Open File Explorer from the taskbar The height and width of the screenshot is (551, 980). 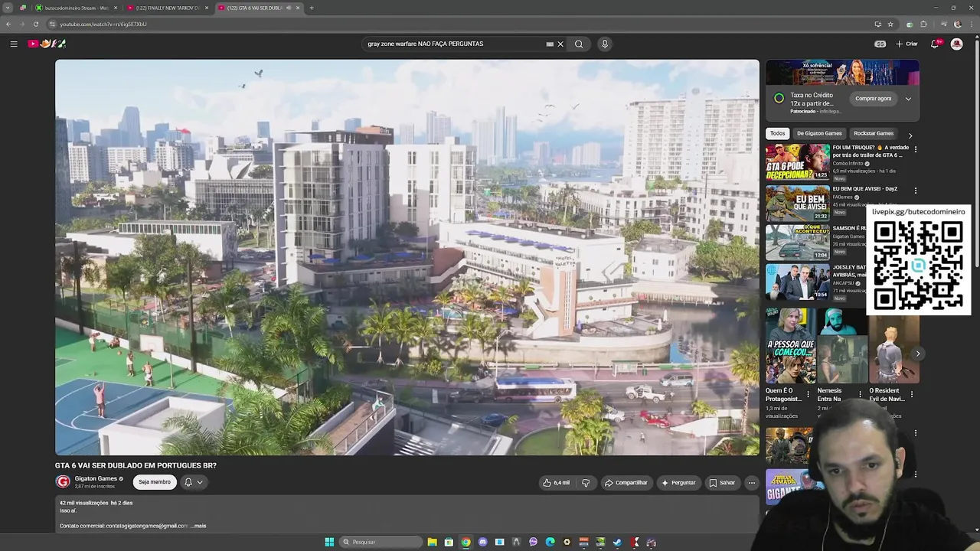click(432, 542)
